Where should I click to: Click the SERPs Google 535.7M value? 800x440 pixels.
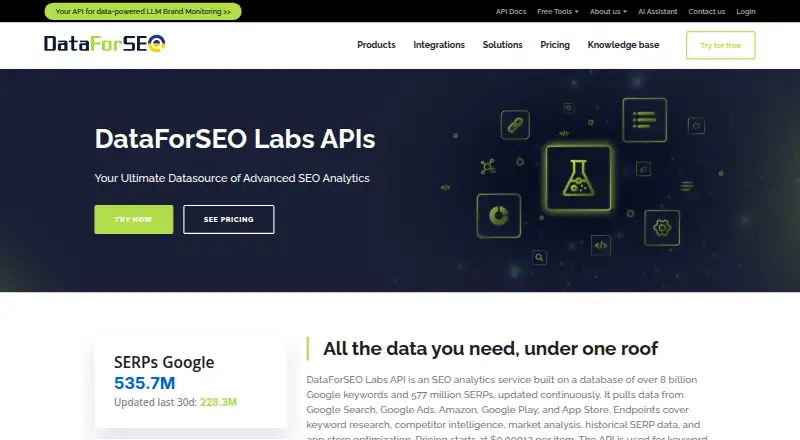[144, 383]
